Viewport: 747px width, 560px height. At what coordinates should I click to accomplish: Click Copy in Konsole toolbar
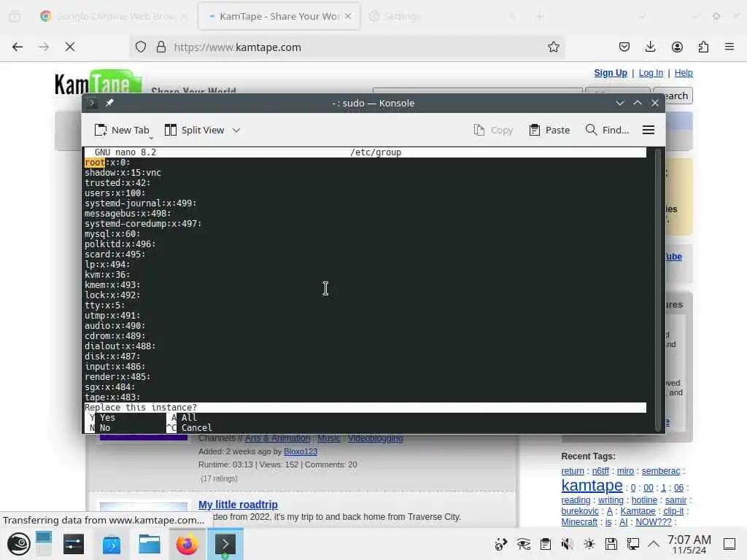coord(494,130)
